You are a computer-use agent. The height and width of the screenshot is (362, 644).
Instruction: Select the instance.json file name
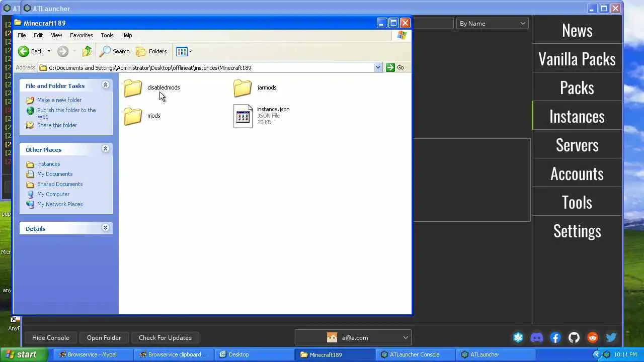pyautogui.click(x=273, y=109)
